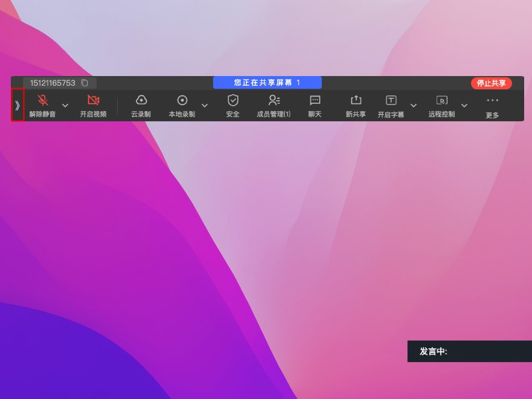Open the 更多 more options menu
The height and width of the screenshot is (399, 532).
[x=492, y=107]
